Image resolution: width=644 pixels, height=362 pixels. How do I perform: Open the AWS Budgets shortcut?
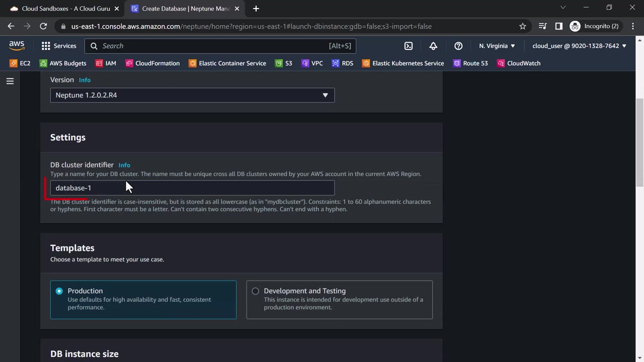click(x=63, y=63)
